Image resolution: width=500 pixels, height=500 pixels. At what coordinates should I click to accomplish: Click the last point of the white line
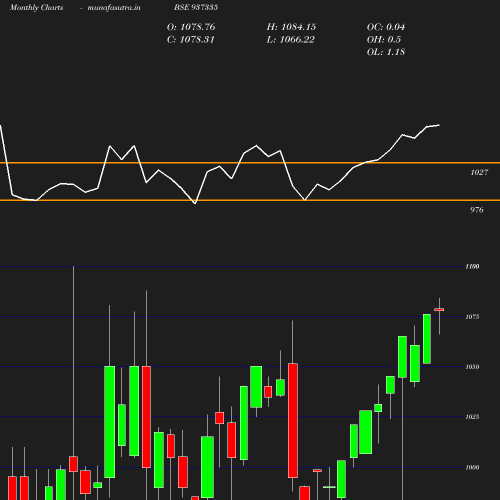(x=439, y=125)
